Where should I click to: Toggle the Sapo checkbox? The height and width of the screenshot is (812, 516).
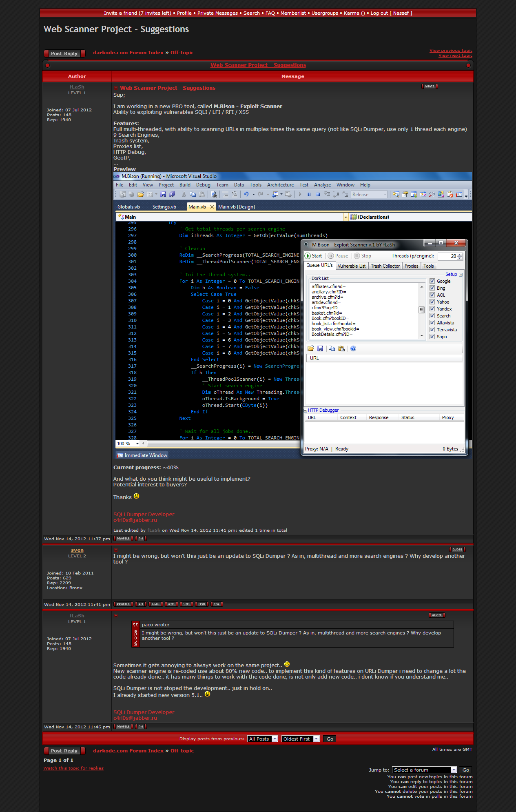(432, 337)
